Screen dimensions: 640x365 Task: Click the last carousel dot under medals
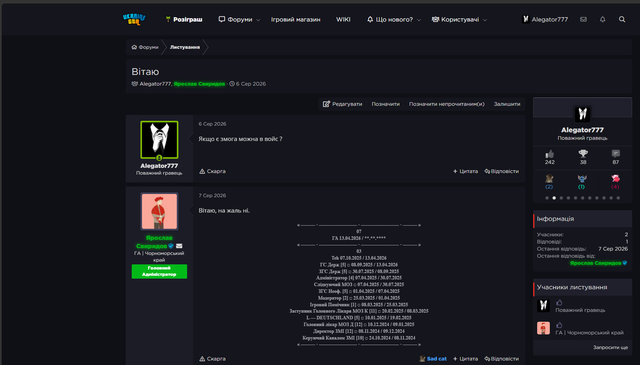point(618,198)
